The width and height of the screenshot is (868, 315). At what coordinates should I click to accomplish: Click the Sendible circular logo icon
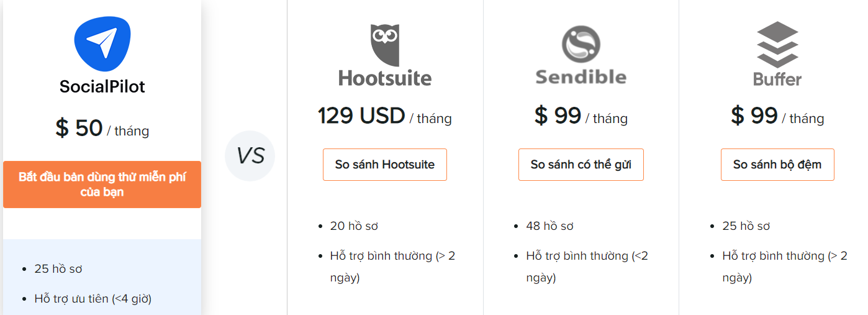(x=581, y=45)
